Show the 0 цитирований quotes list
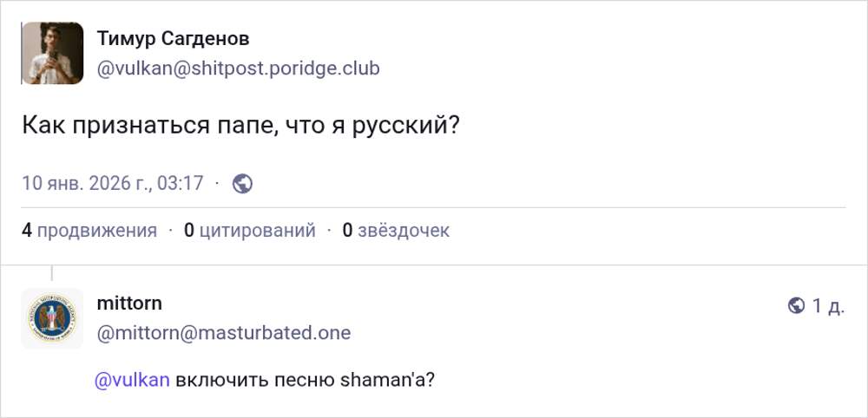Image resolution: width=868 pixels, height=418 pixels. (249, 230)
